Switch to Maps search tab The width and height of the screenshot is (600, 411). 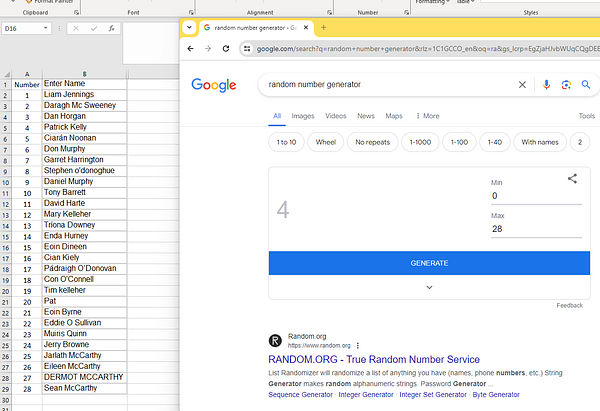394,116
